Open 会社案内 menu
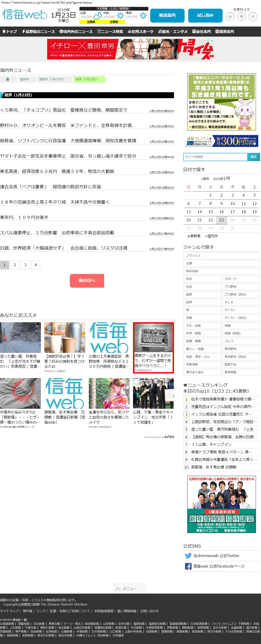 click(x=201, y=32)
